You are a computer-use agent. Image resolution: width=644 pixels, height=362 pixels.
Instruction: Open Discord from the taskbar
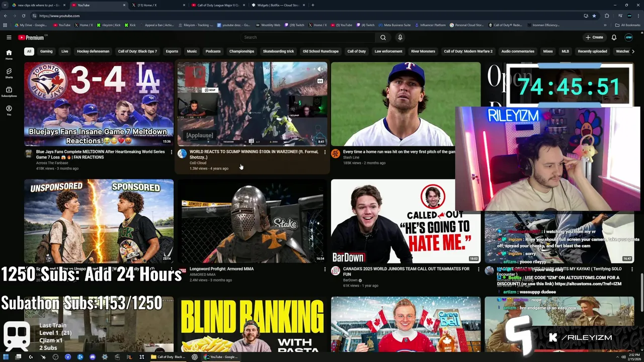pyautogui.click(x=93, y=357)
